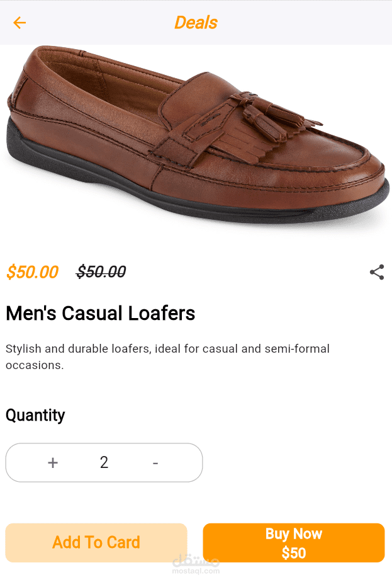
Task: Tap the orange $50.00 sale price
Action: 32,272
